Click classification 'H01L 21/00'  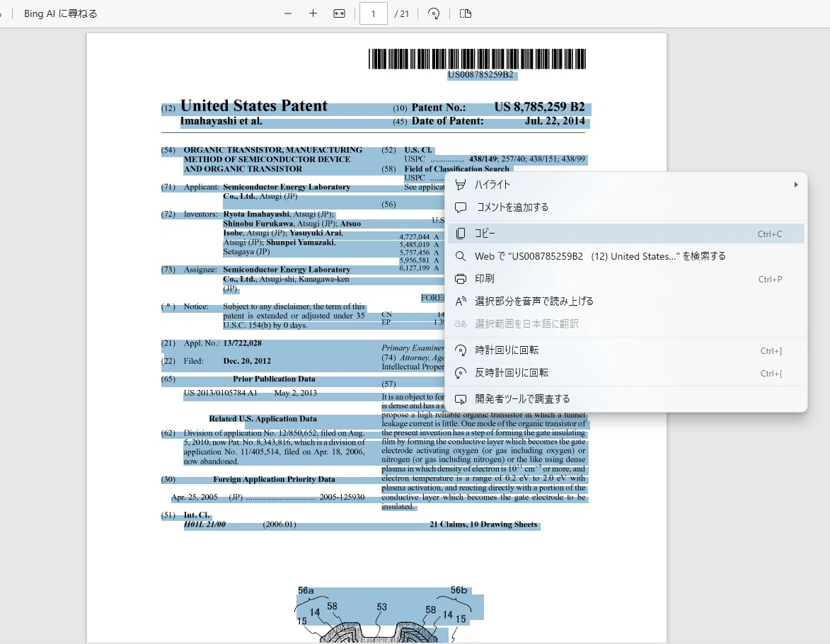click(205, 524)
